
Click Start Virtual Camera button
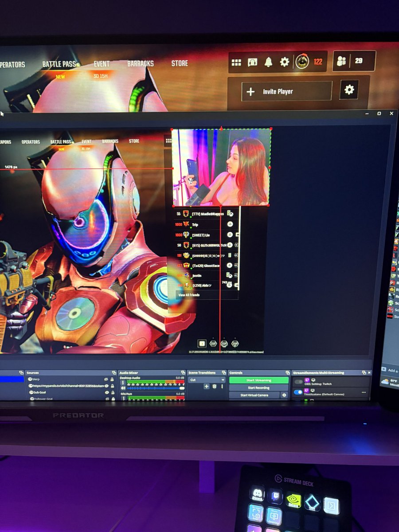pyautogui.click(x=254, y=395)
